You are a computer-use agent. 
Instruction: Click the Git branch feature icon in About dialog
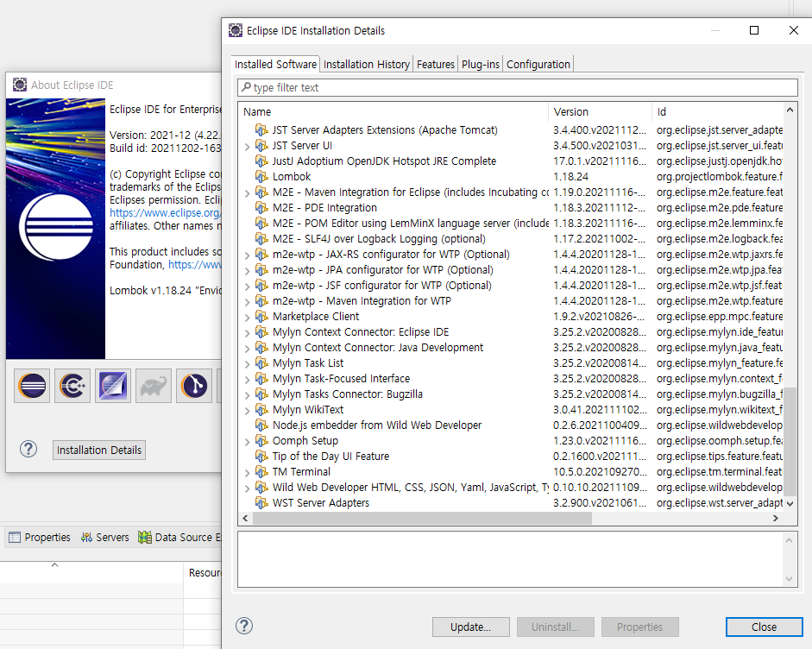[x=193, y=386]
